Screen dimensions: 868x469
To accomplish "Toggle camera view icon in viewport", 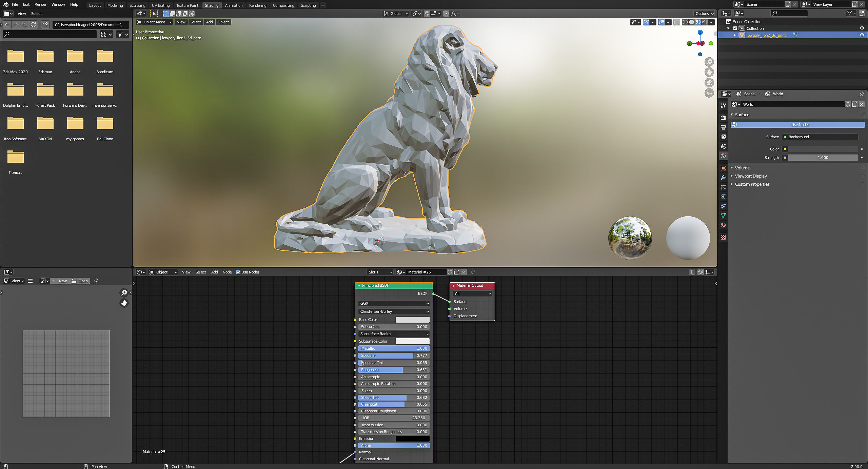I will (709, 83).
